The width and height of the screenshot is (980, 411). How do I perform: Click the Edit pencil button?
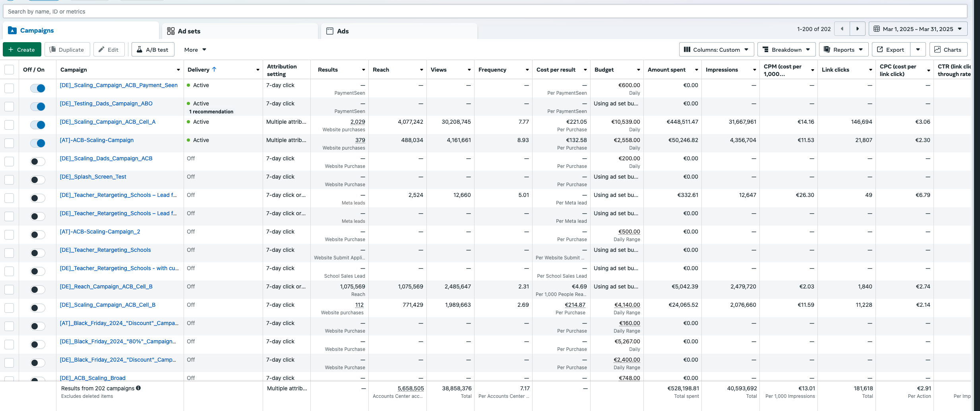pos(109,50)
